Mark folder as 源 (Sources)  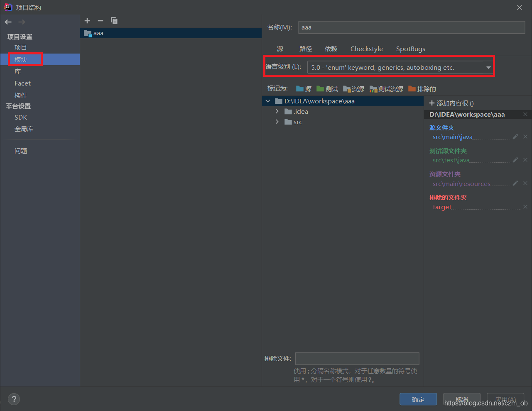coord(304,89)
